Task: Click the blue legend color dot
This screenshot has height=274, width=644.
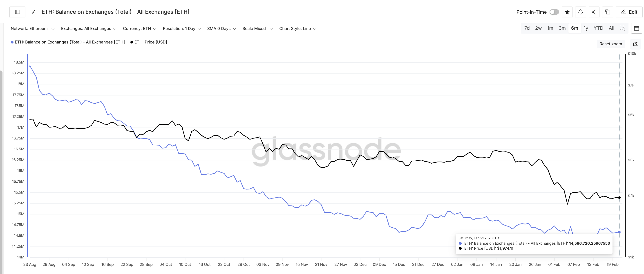Action: (x=11, y=42)
